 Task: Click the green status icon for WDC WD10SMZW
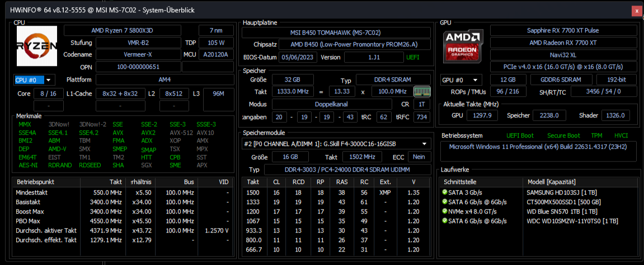pos(444,221)
